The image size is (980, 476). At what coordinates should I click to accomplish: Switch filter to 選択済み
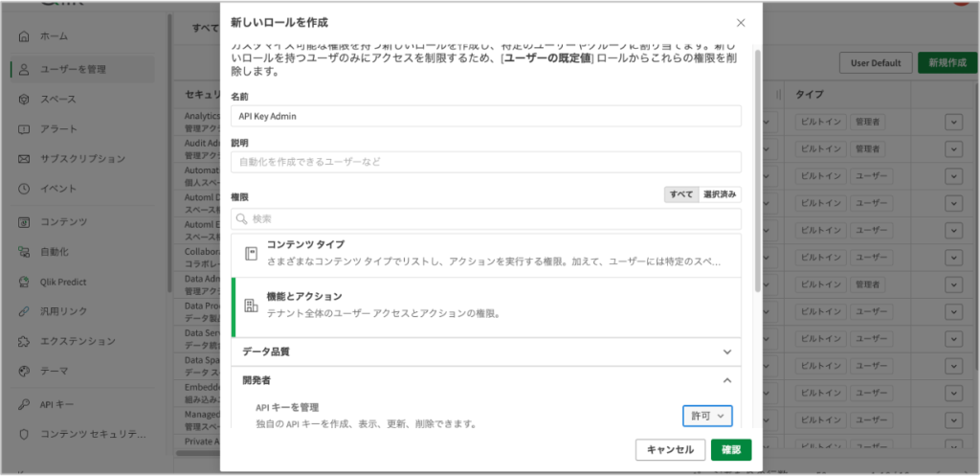coord(720,194)
